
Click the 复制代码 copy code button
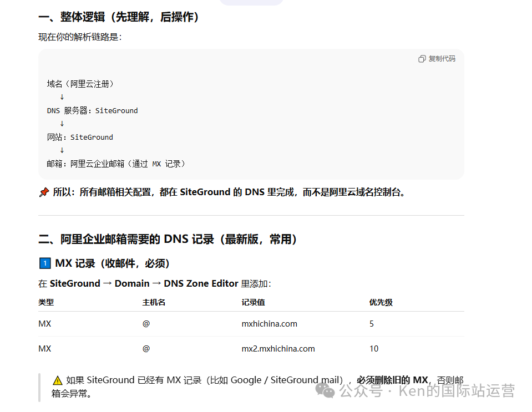(x=437, y=58)
